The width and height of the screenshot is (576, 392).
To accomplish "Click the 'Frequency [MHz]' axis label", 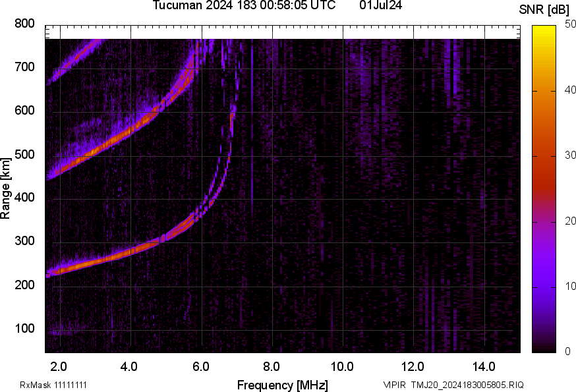I will click(x=283, y=385).
